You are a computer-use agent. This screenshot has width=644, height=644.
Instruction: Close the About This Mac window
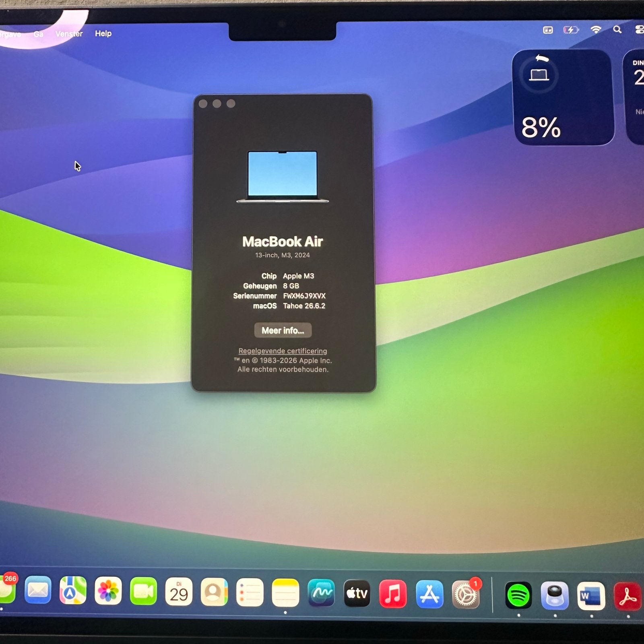tap(203, 104)
